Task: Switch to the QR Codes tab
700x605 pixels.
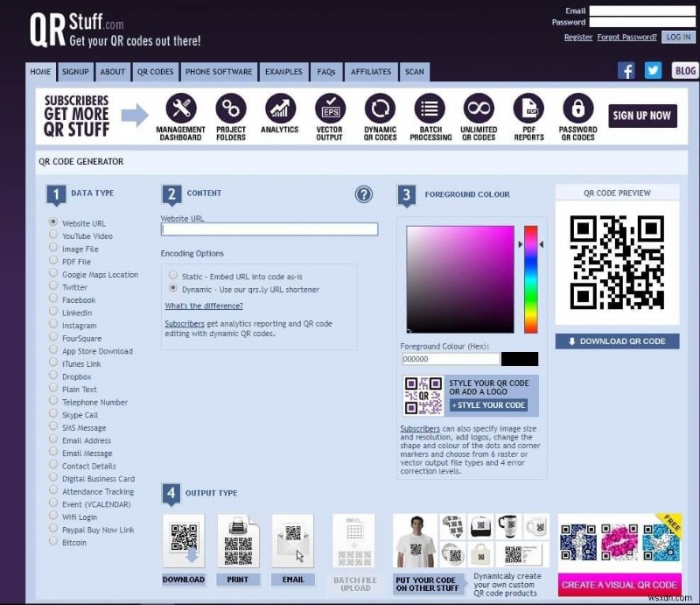Action: tap(155, 72)
